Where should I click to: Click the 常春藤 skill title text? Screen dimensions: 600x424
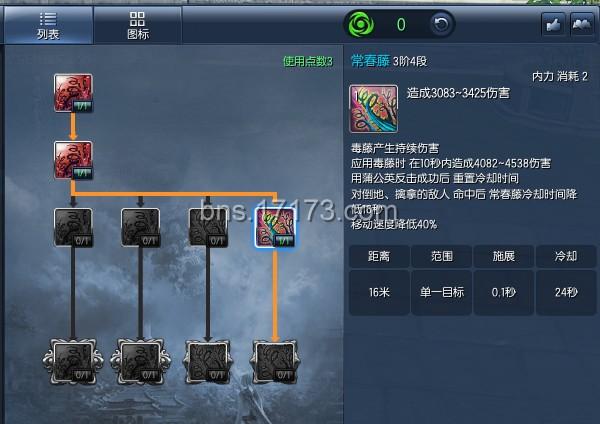(x=370, y=61)
